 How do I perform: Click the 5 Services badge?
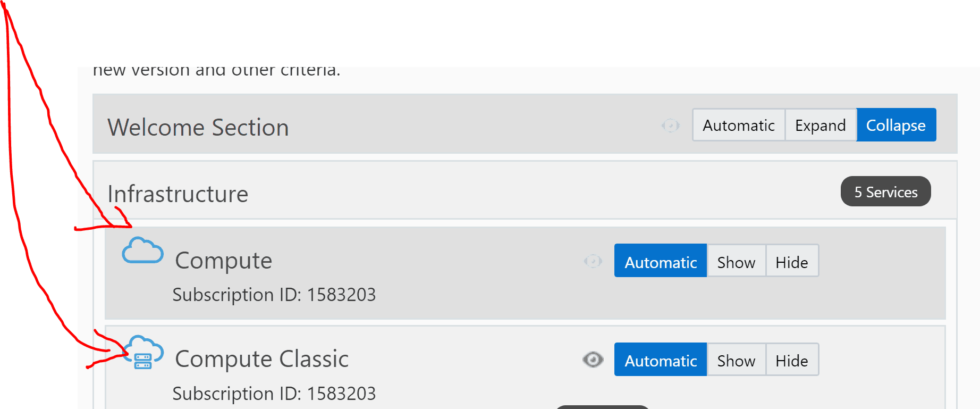[885, 192]
